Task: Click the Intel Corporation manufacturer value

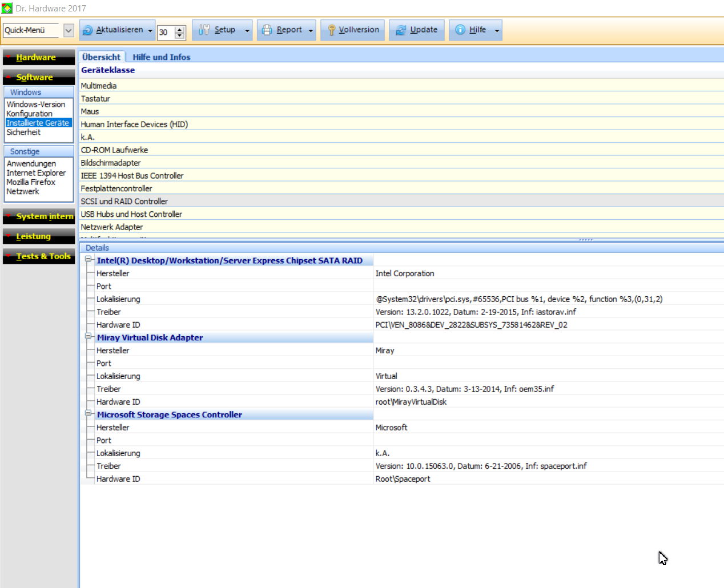Action: click(405, 273)
